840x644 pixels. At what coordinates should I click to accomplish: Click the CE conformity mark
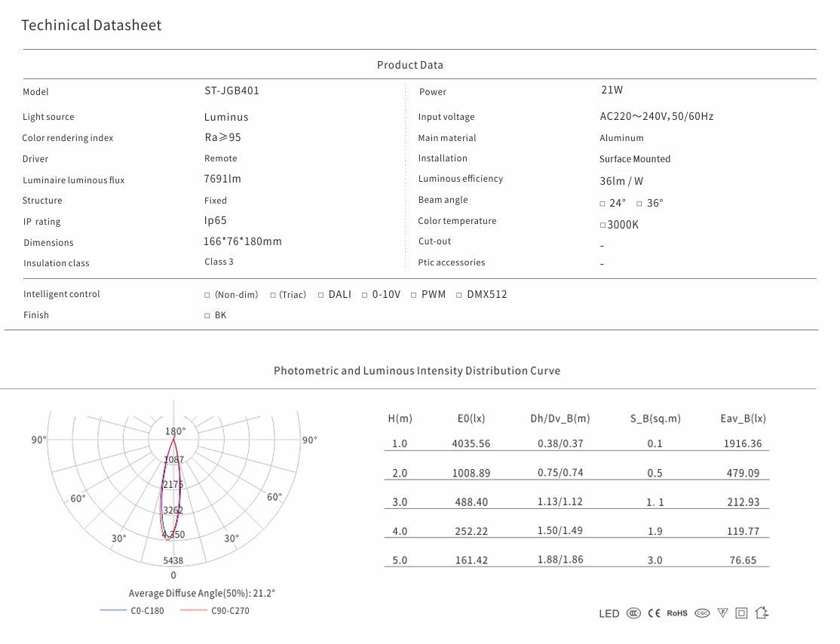pyautogui.click(x=654, y=614)
